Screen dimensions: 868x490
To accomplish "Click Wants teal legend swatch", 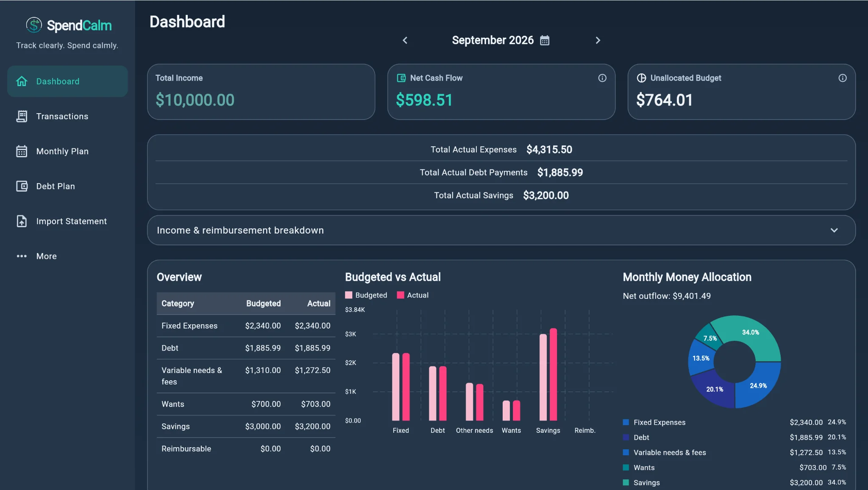I will (626, 468).
